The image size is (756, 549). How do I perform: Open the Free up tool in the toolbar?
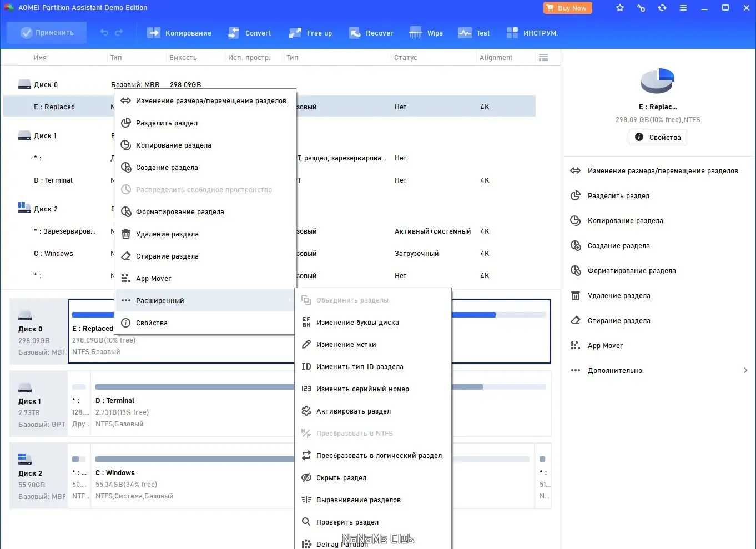(x=310, y=33)
